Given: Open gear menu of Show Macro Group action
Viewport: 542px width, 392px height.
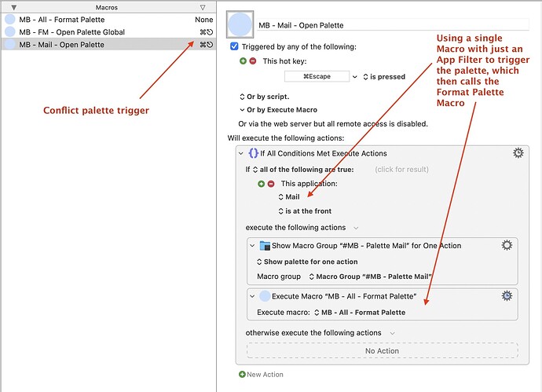Looking at the screenshot, I should 507,245.
